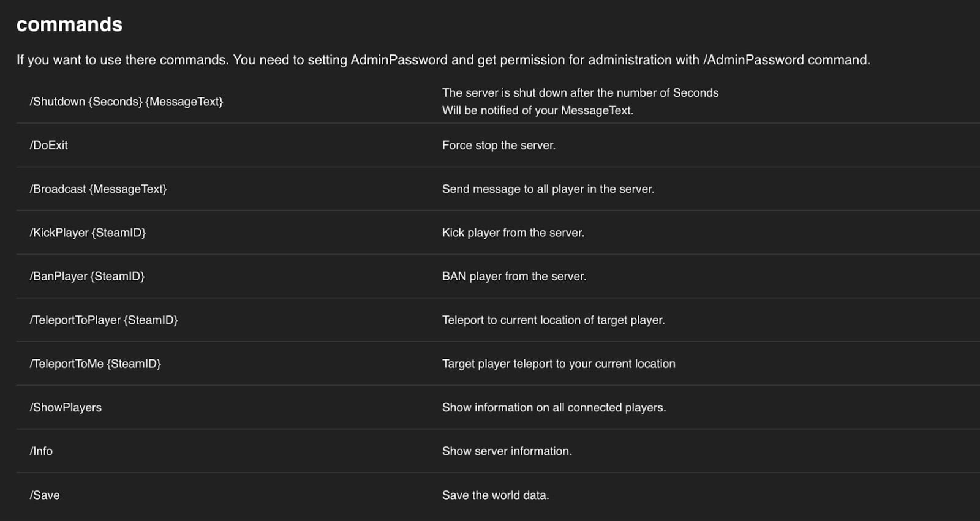
Task: Click the /BanPlayer {SteamID} command
Action: (87, 276)
